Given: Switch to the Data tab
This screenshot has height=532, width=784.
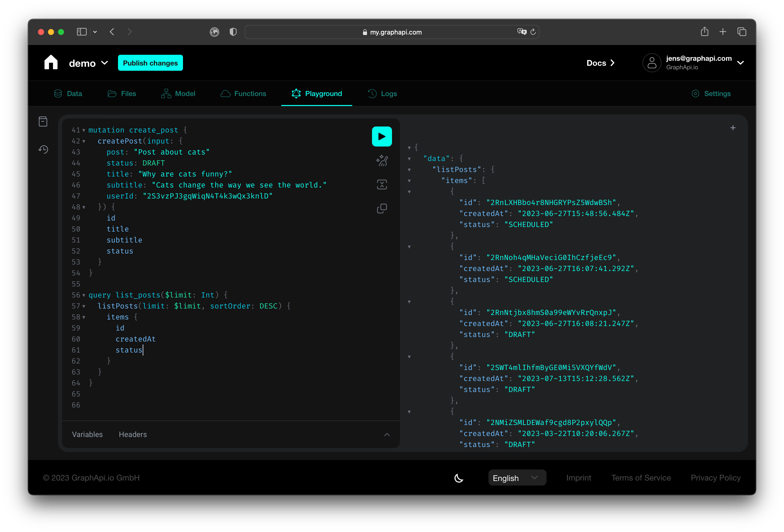Looking at the screenshot, I should [x=68, y=93].
